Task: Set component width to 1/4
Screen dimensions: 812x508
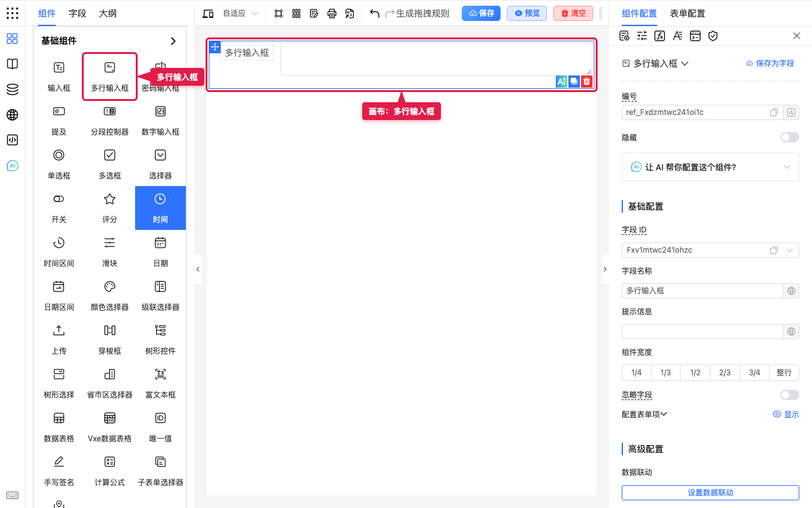Action: point(636,373)
